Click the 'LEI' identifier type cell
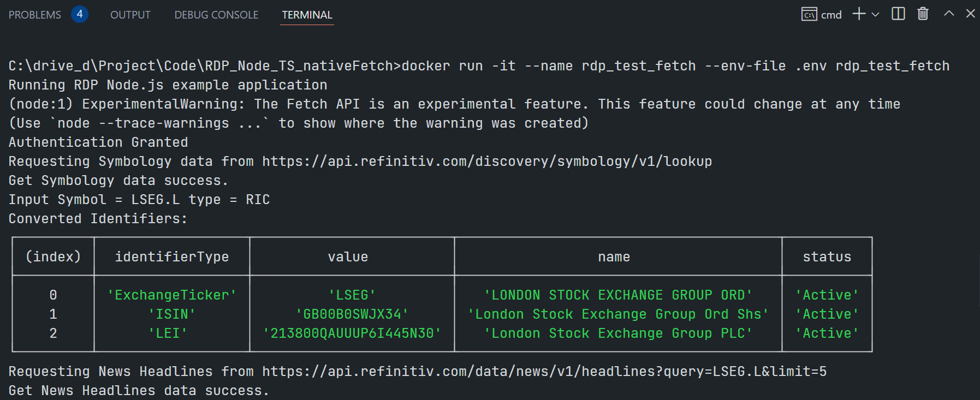The image size is (980, 400). click(168, 333)
